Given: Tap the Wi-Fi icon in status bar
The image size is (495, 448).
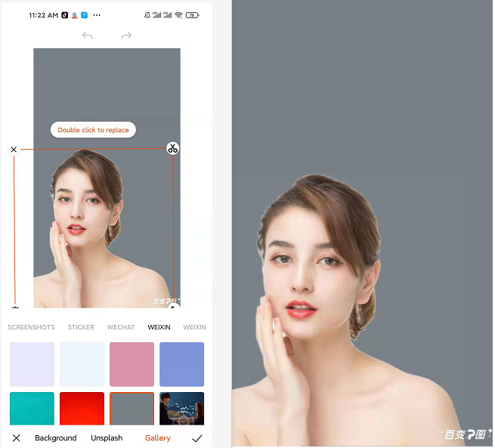Looking at the screenshot, I should click(178, 15).
